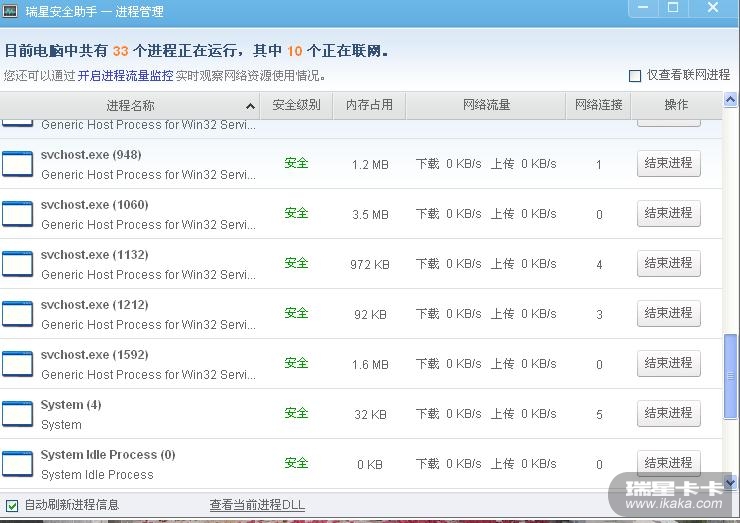Click the vertical scrollbar thumb
This screenshot has width=740, height=523.
click(x=730, y=376)
